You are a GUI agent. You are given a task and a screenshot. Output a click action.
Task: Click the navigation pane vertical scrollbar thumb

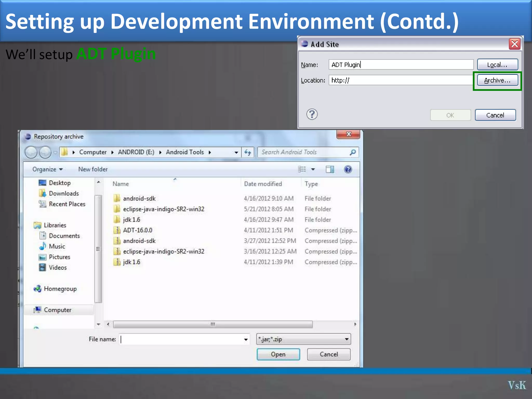pos(98,249)
